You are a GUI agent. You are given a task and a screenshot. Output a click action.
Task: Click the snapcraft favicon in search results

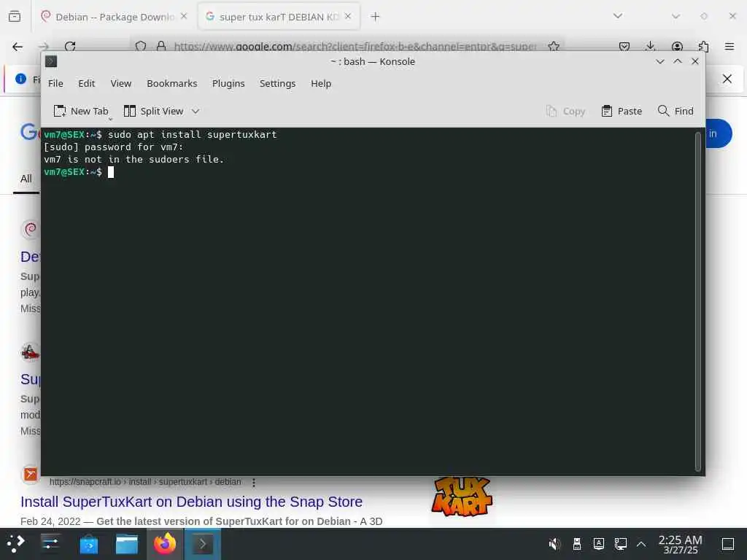click(31, 474)
